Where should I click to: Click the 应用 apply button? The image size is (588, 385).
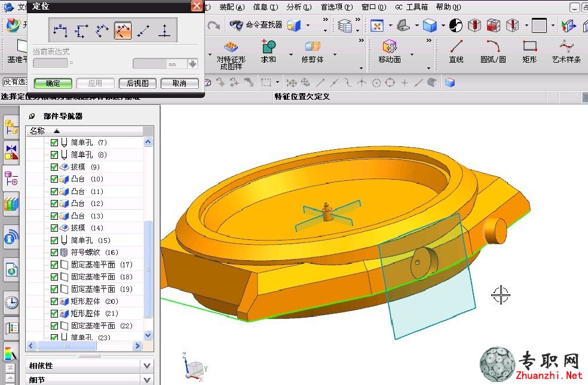tap(95, 83)
